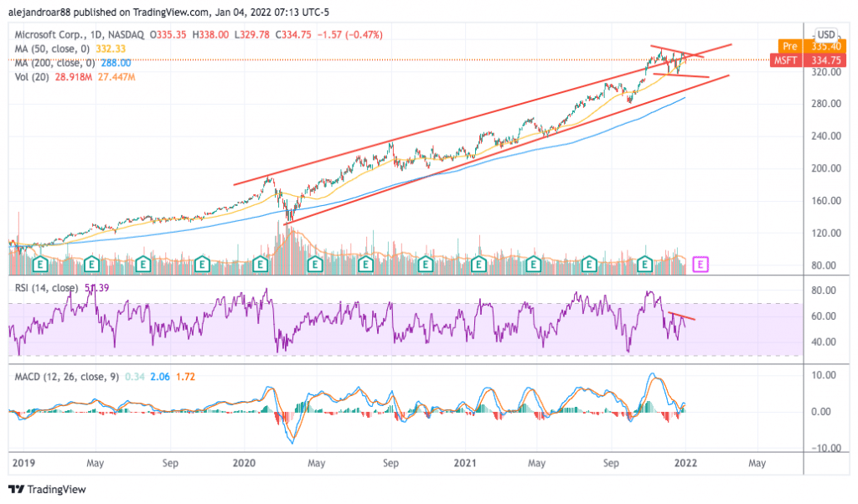Screen dimensions: 858x504
Task: Click the 2022 label on time axis
Action: click(685, 463)
